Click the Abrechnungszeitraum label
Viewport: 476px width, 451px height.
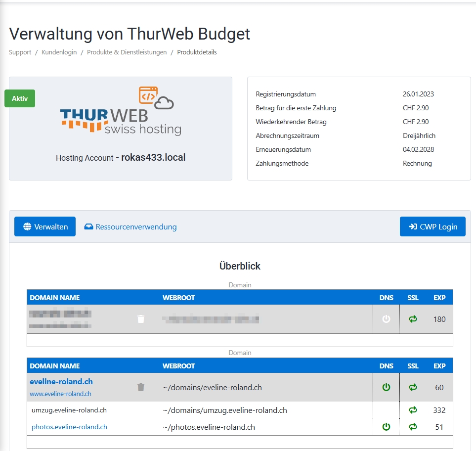pos(288,136)
